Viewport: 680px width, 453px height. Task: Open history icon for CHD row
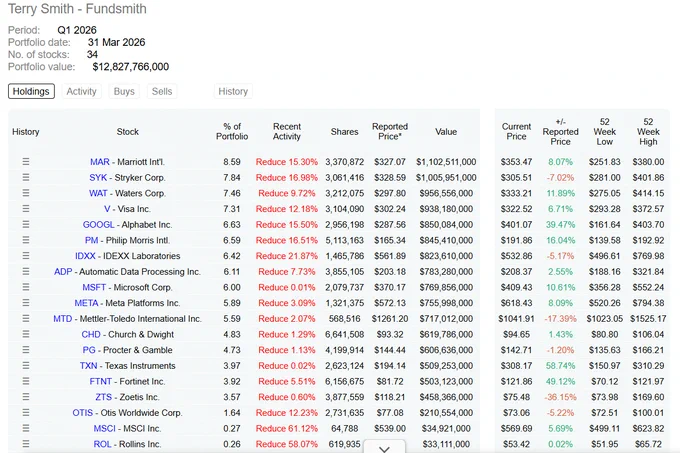[x=26, y=334]
